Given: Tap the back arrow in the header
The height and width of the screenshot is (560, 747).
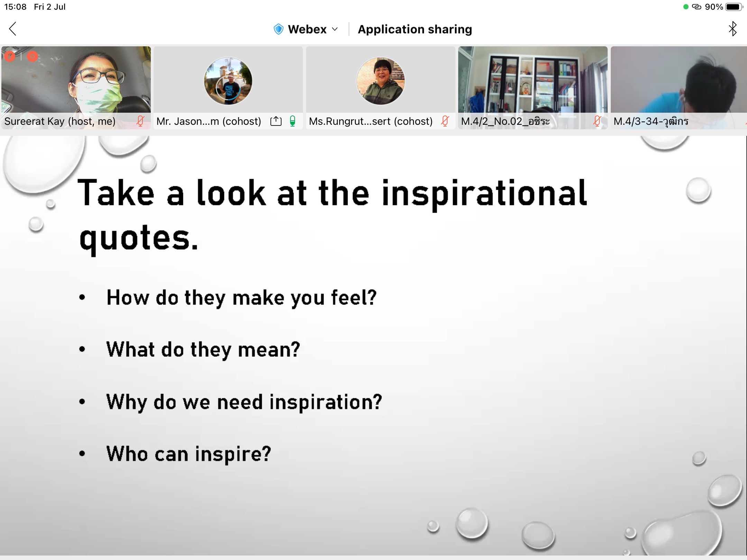Looking at the screenshot, I should click(13, 29).
